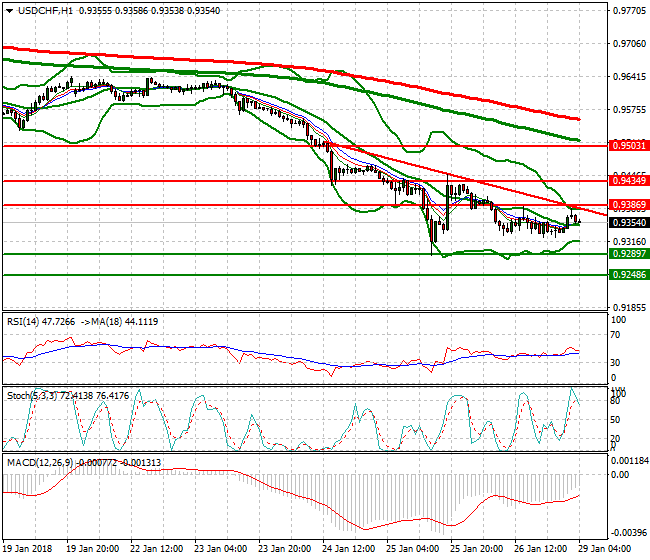Click the 0.96415 price scale value
650x560 pixels.
pyautogui.click(x=629, y=77)
